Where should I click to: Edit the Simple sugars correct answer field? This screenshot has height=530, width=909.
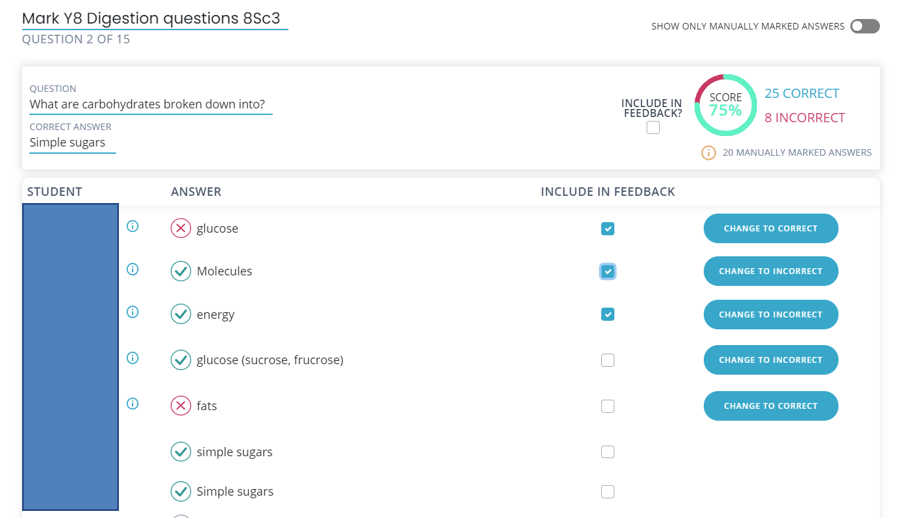coord(72,143)
